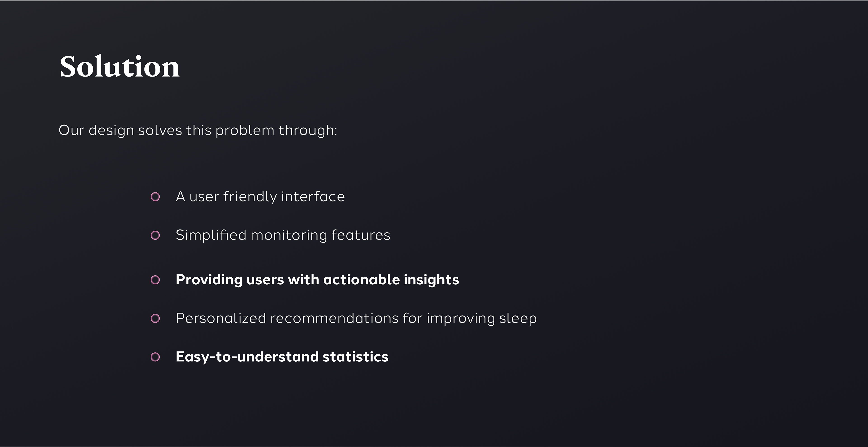Viewport: 868px width, 447px height.
Task: Select the bullet circle beside 'Easy-to-understand statistics'
Action: pos(155,357)
